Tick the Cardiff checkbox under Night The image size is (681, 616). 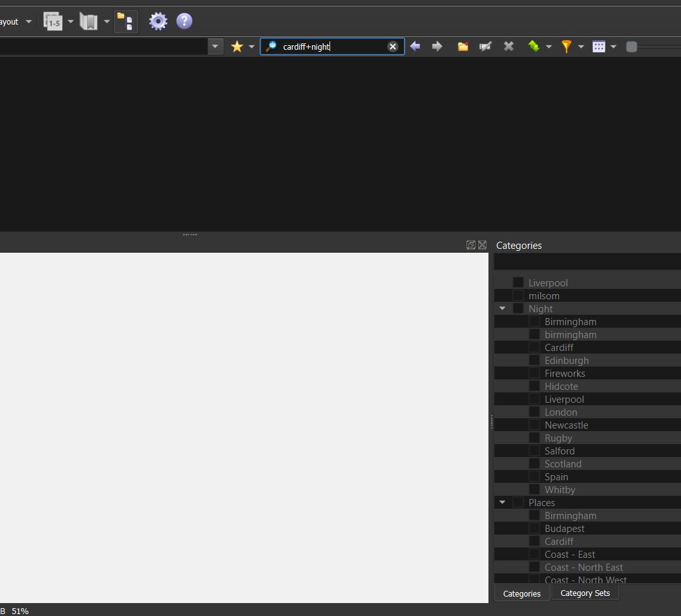[x=534, y=347]
